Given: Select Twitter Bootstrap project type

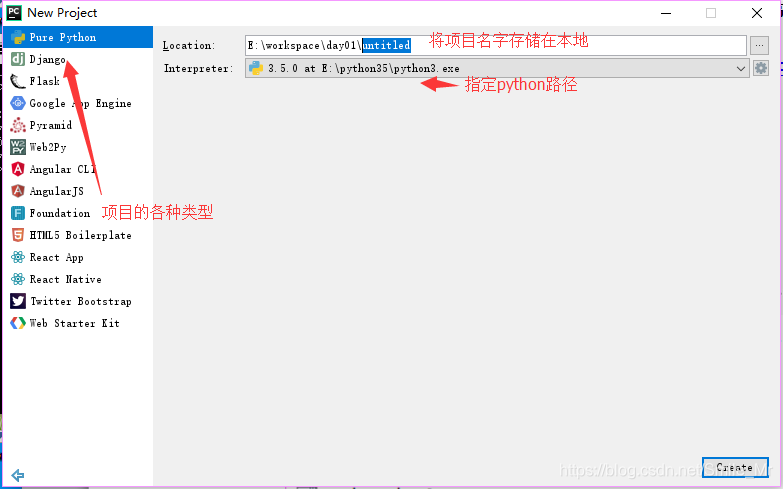Looking at the screenshot, I should [78, 301].
